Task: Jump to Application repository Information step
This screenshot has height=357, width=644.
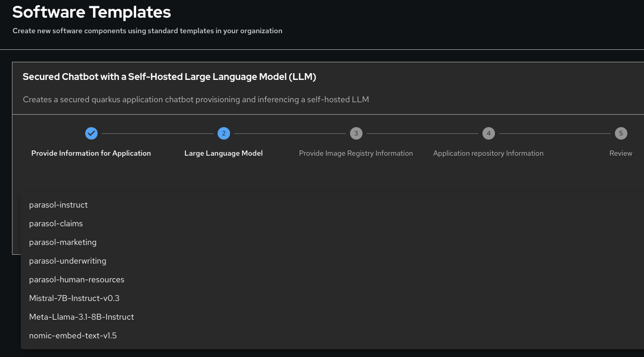Action: pos(488,153)
